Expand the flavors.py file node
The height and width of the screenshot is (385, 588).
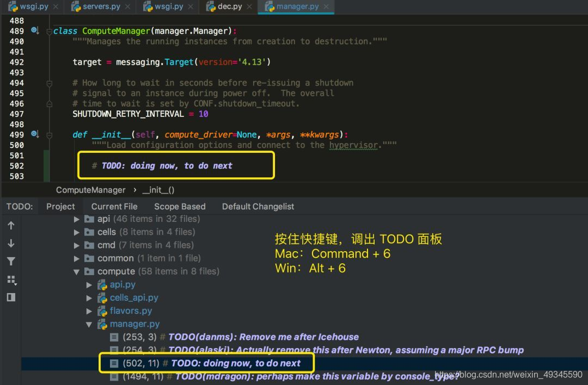[89, 311]
